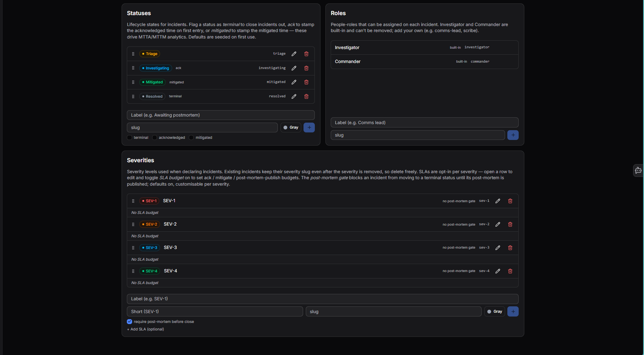Viewport: 644px width, 355px height.
Task: Add new status with plus button
Action: click(309, 128)
